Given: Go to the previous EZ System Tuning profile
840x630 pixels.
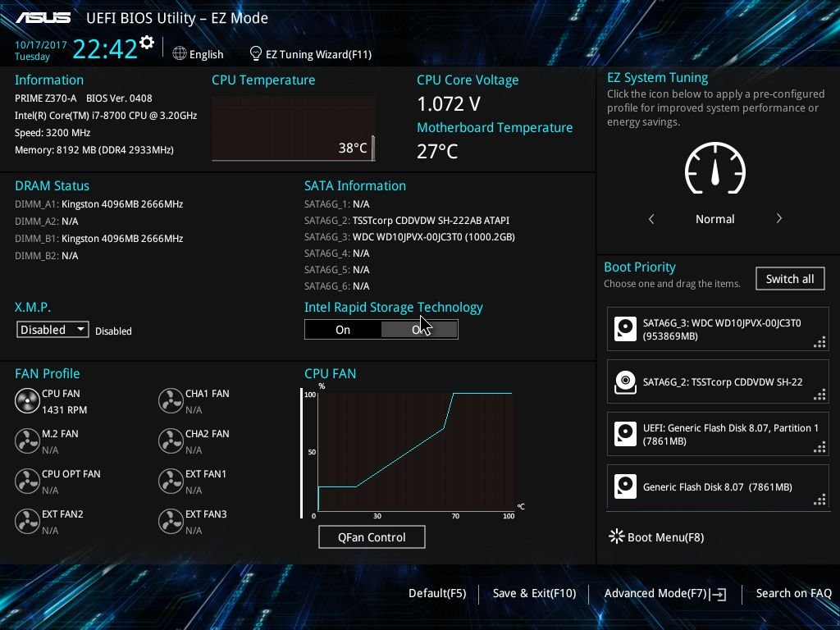Looking at the screenshot, I should click(651, 218).
